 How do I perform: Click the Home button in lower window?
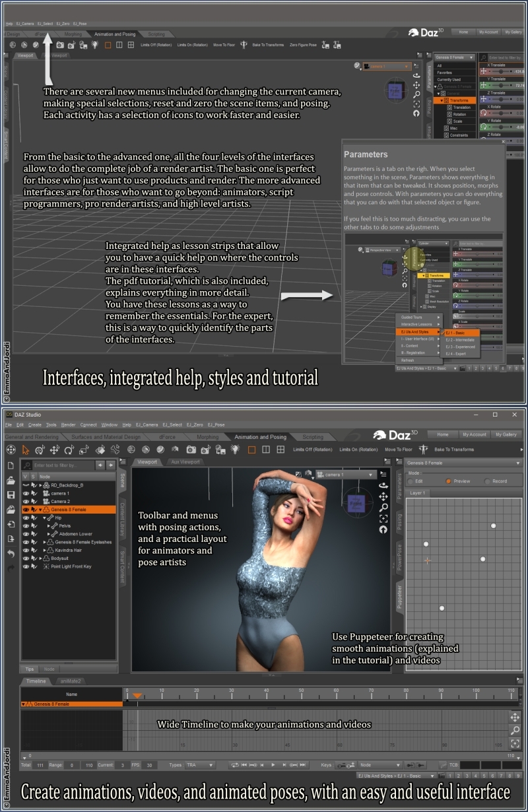click(442, 434)
